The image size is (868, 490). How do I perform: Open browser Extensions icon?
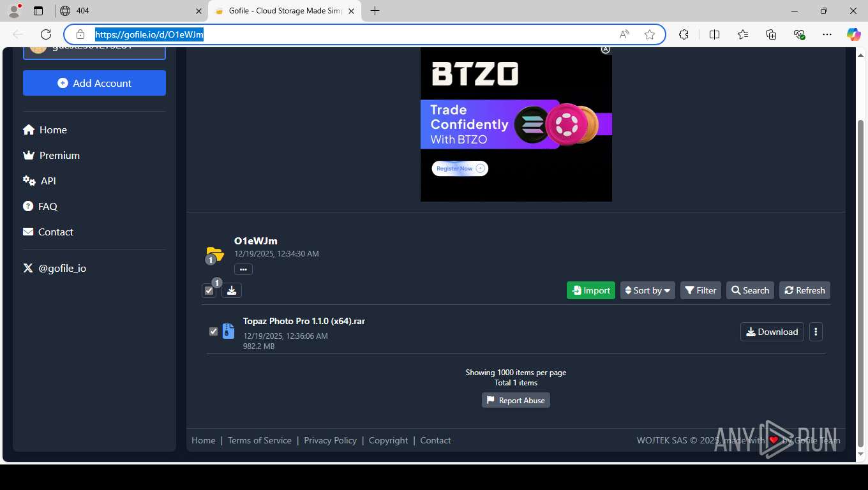(684, 34)
